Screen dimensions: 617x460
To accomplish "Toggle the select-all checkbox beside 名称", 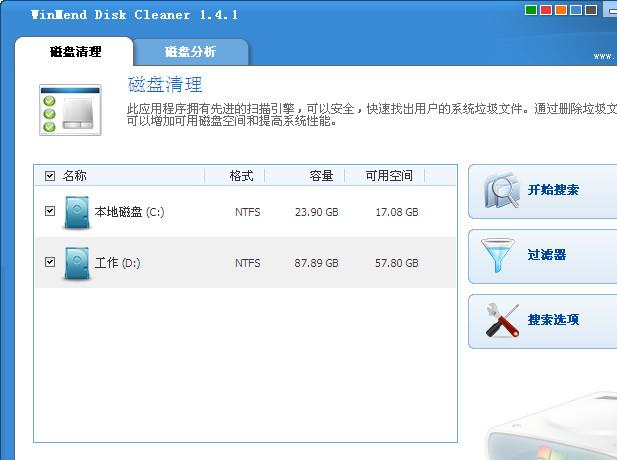I will tap(50, 176).
